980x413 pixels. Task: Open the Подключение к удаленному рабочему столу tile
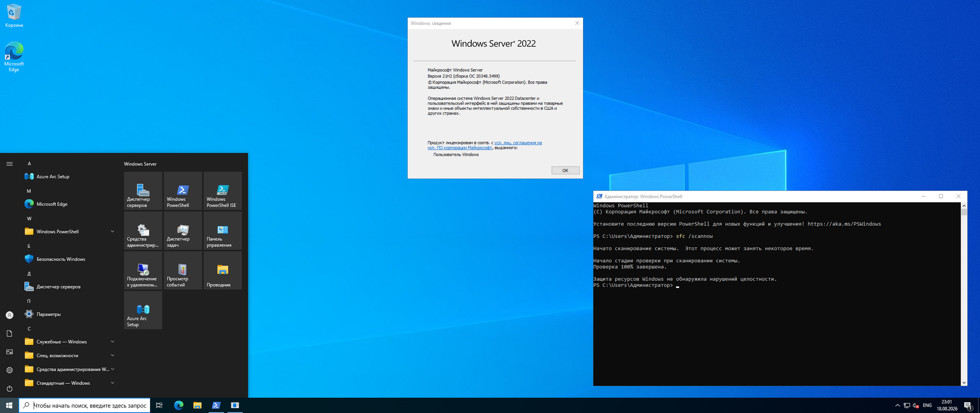[143, 271]
